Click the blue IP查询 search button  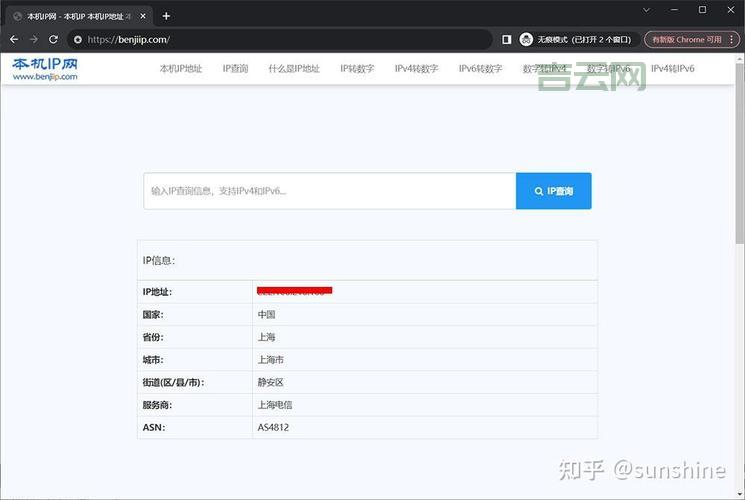(x=554, y=191)
